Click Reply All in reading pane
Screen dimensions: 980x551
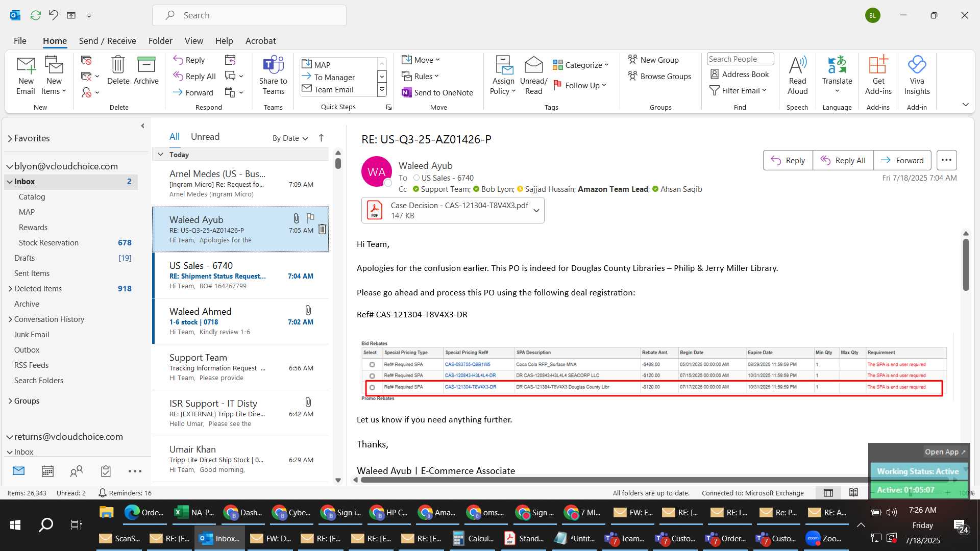(x=843, y=160)
